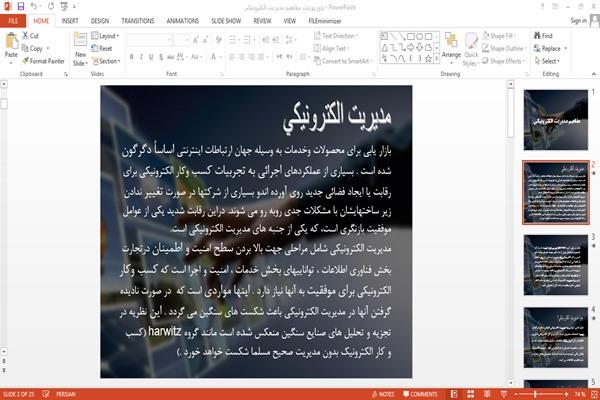Select slide 4 thumbnail
This screenshot has width=600, height=400.
click(556, 337)
